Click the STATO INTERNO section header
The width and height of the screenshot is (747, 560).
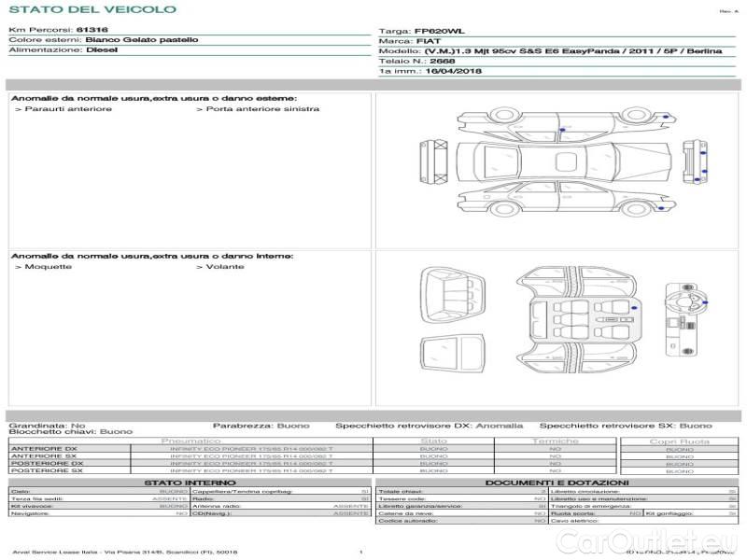(x=190, y=483)
